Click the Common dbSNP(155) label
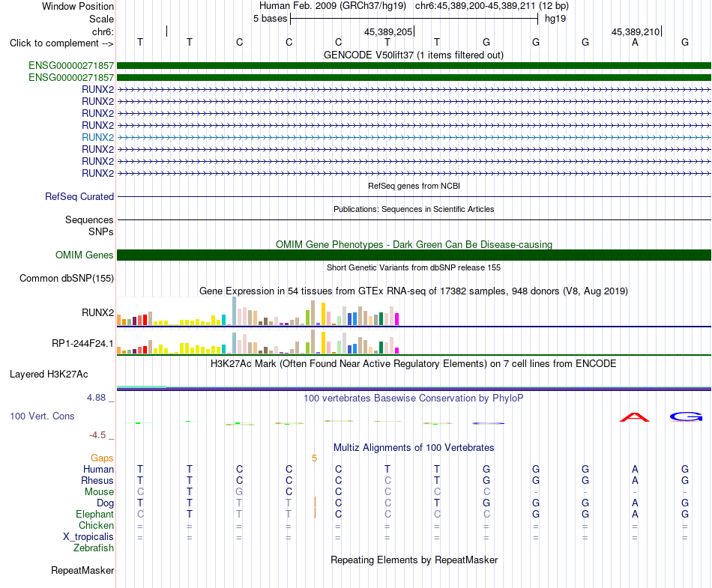Screen dimensions: 712x588 click(67, 278)
